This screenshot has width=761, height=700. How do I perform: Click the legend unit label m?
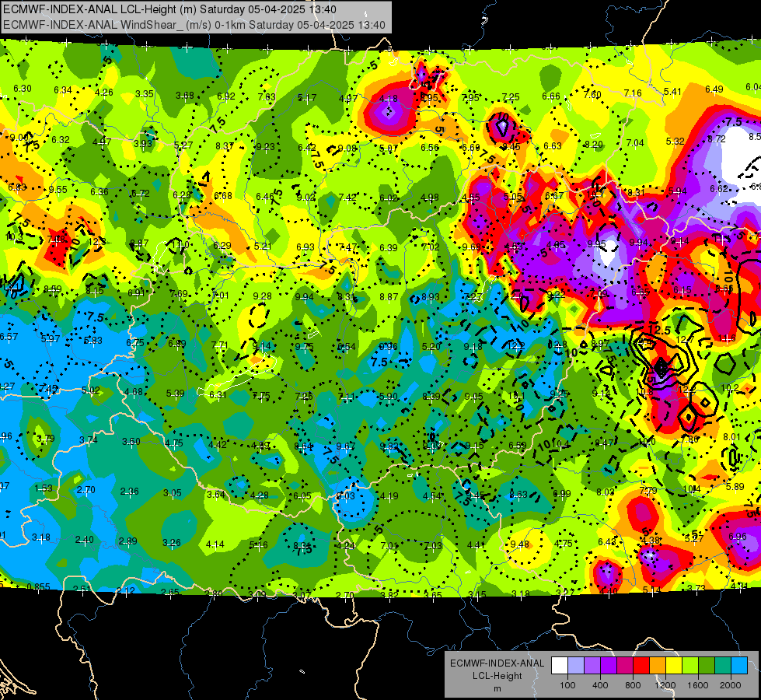coord(497,688)
